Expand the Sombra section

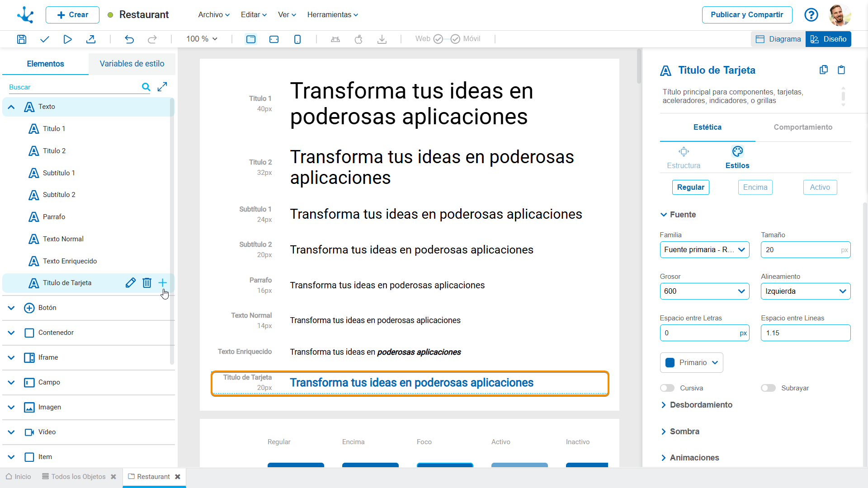click(684, 432)
